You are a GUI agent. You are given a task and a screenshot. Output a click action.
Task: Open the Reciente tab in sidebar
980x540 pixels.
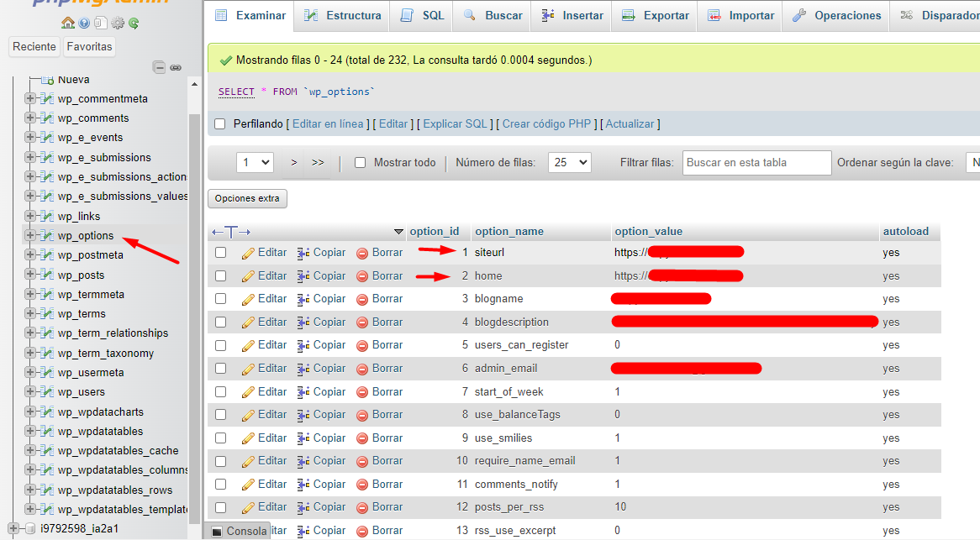34,46
